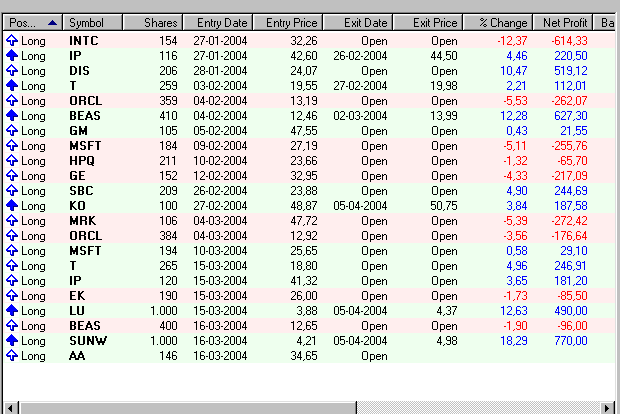
Task: Click entry price 34,65 in AA row
Action: point(304,356)
